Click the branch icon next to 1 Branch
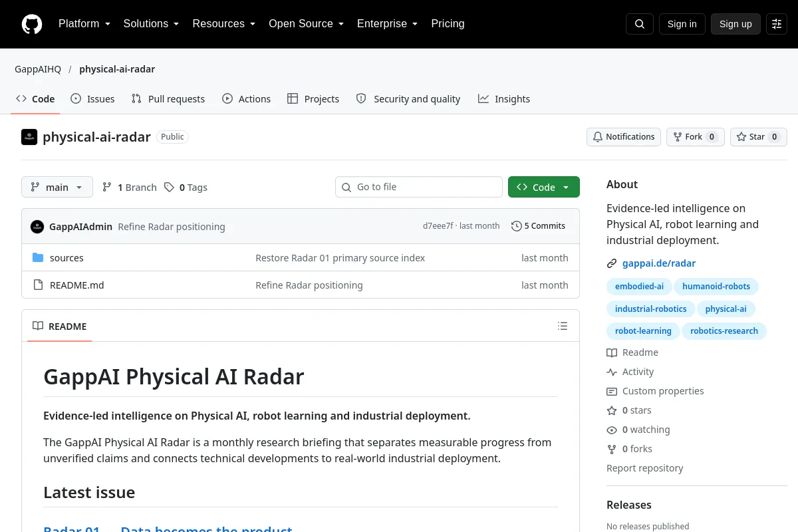This screenshot has width=798, height=532. click(x=107, y=188)
